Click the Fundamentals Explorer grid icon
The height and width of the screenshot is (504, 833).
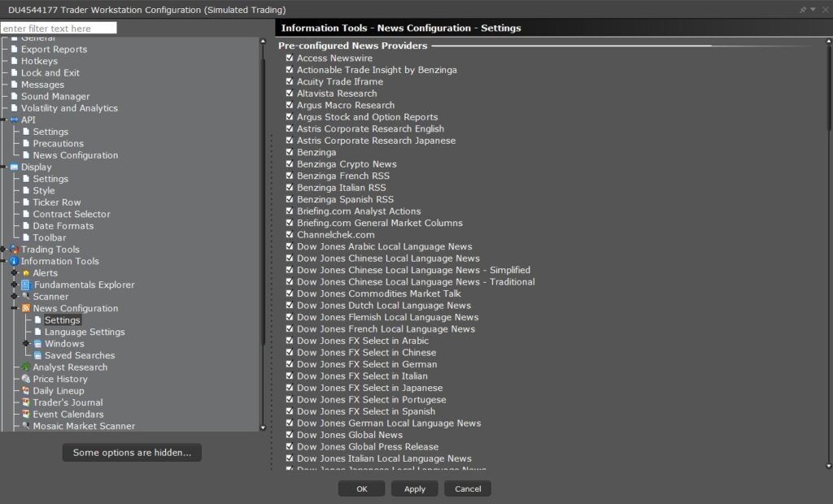[x=25, y=285]
